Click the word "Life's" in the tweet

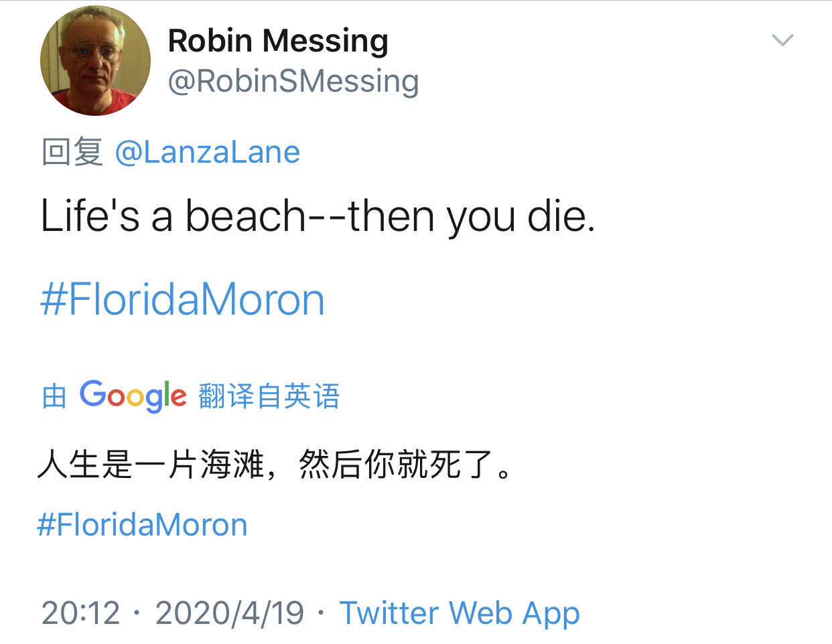(90, 217)
